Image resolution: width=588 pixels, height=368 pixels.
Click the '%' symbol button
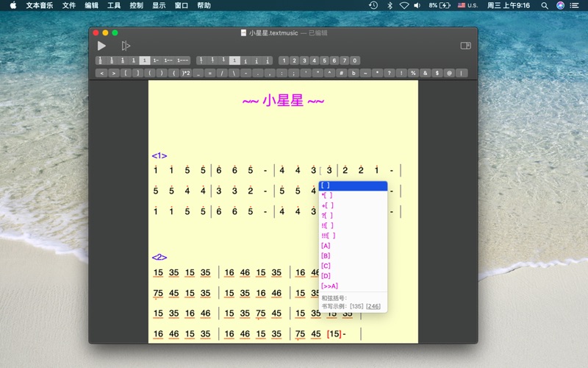coord(413,73)
